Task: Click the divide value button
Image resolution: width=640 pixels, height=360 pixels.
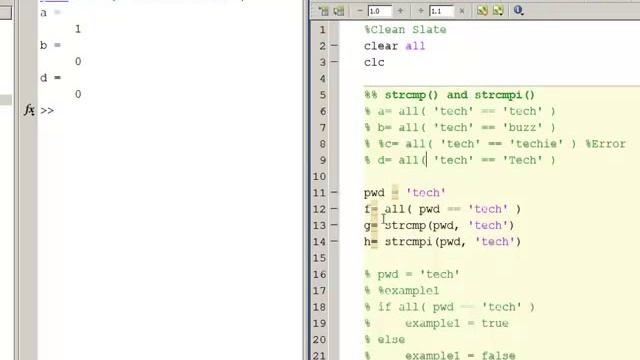Action: 421,11
